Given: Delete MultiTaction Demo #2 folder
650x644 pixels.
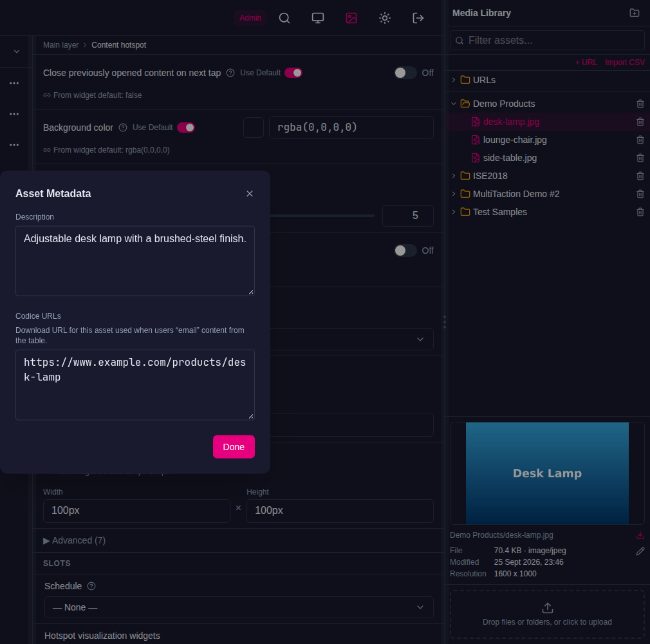Looking at the screenshot, I should coord(640,194).
